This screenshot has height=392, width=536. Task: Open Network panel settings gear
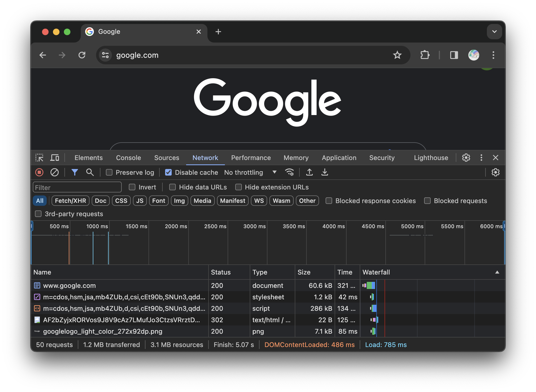[495, 172]
